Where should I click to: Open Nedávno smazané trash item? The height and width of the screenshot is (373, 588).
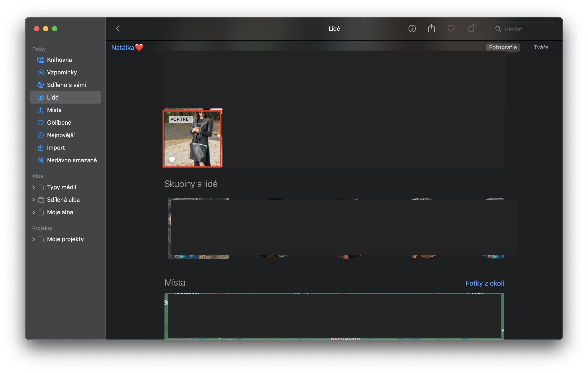pos(71,160)
